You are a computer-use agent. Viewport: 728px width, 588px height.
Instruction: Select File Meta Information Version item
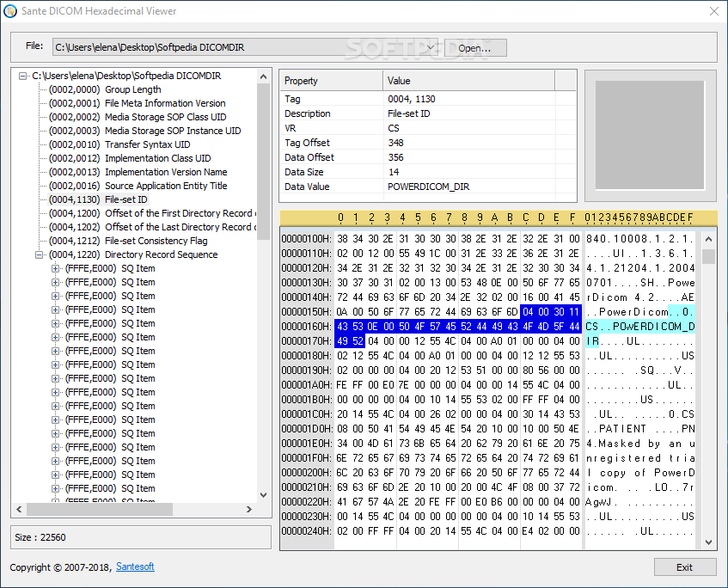tap(137, 103)
